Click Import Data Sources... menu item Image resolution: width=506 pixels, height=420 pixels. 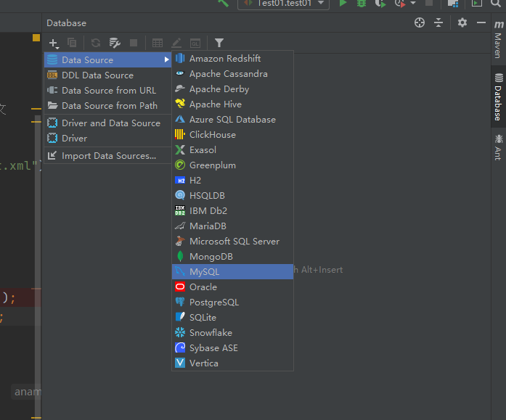click(107, 156)
